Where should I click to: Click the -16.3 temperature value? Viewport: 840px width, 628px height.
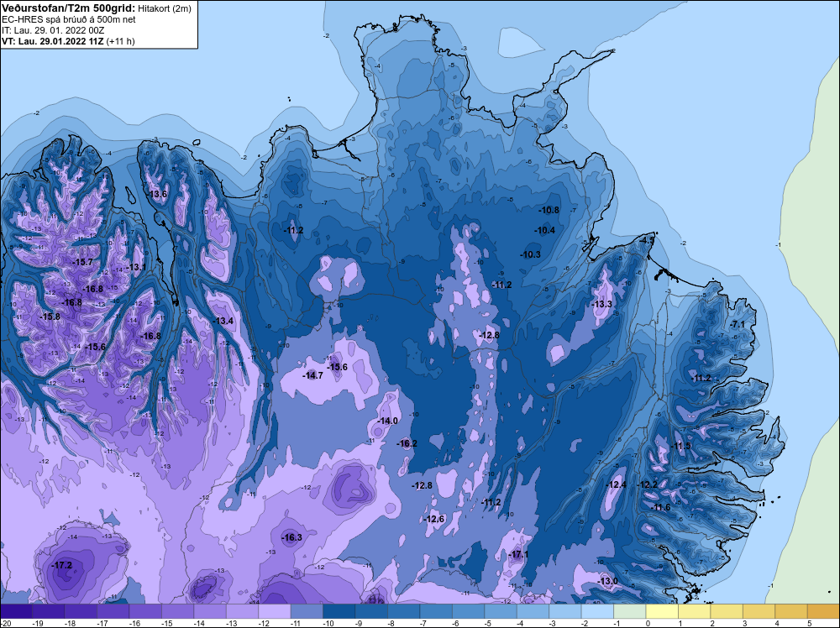(x=291, y=537)
